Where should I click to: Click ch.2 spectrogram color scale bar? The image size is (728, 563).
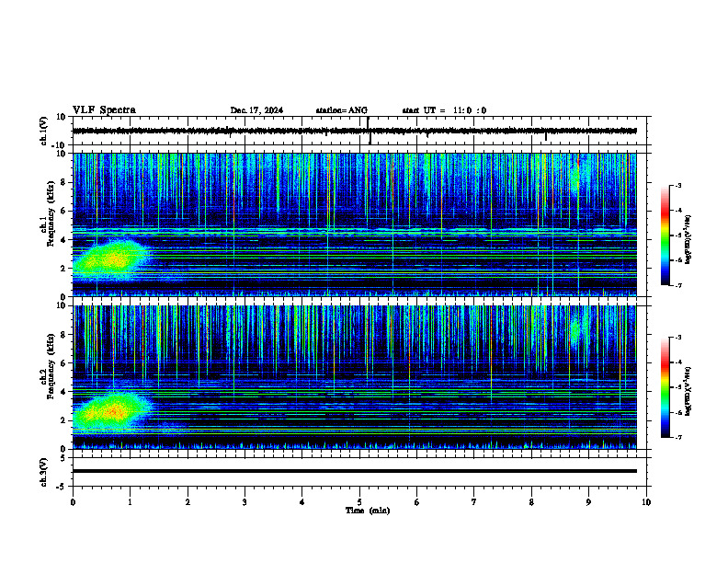tap(665, 387)
